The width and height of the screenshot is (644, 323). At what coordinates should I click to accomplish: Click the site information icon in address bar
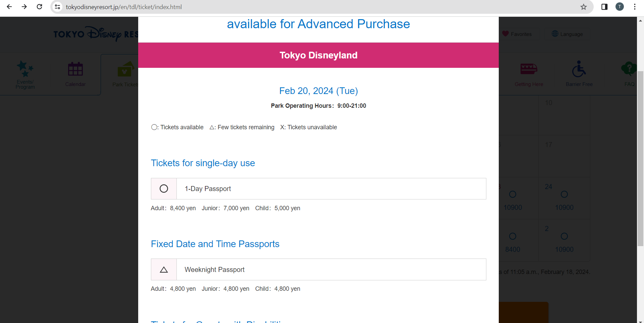pos(58,7)
